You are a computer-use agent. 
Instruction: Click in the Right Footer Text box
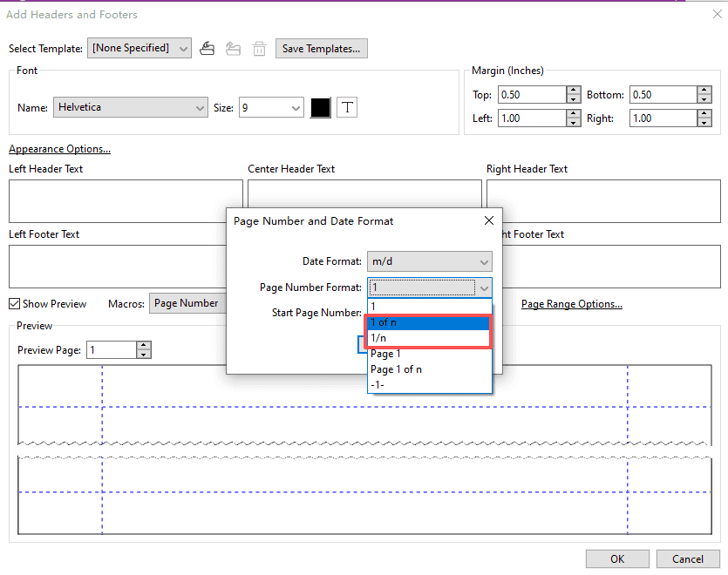click(x=611, y=267)
